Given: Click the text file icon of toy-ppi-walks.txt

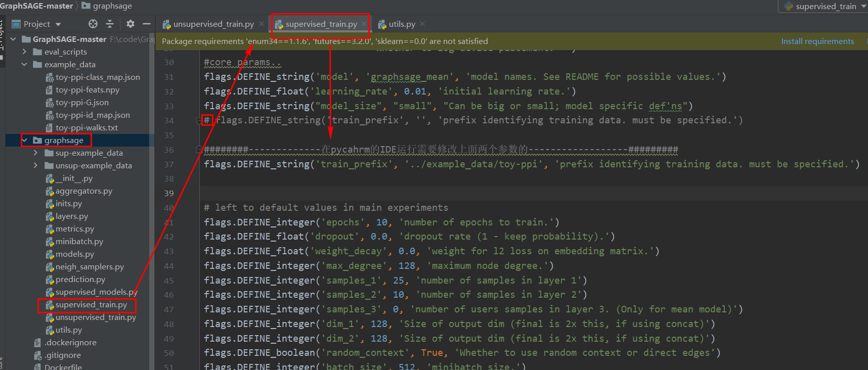Looking at the screenshot, I should click(49, 128).
